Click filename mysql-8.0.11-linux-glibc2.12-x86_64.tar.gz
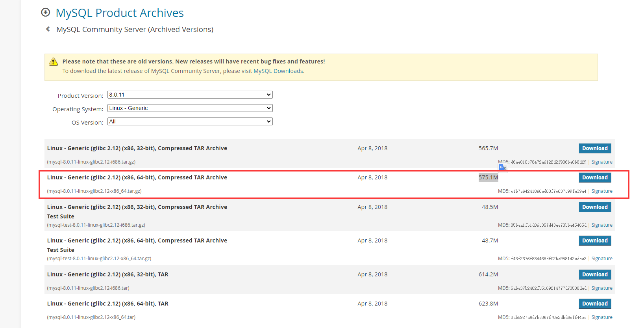 tap(94, 191)
